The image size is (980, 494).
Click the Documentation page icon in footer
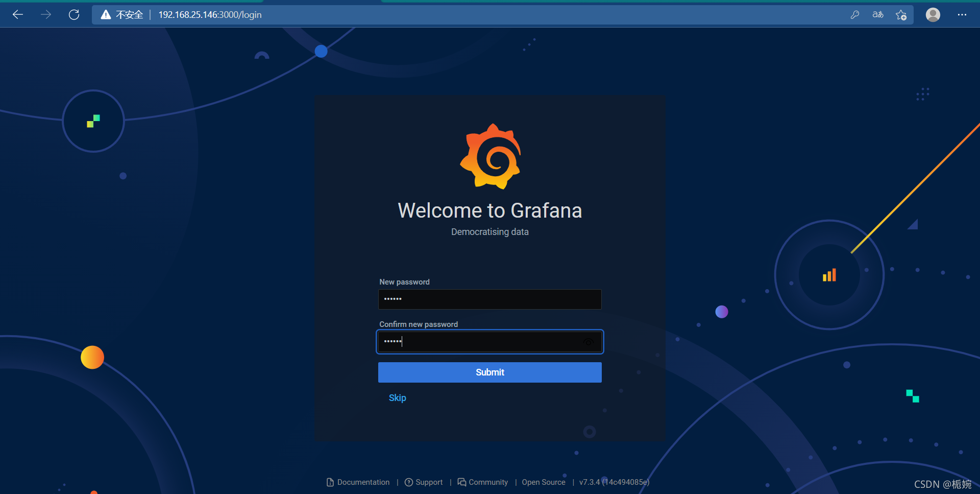click(x=330, y=482)
